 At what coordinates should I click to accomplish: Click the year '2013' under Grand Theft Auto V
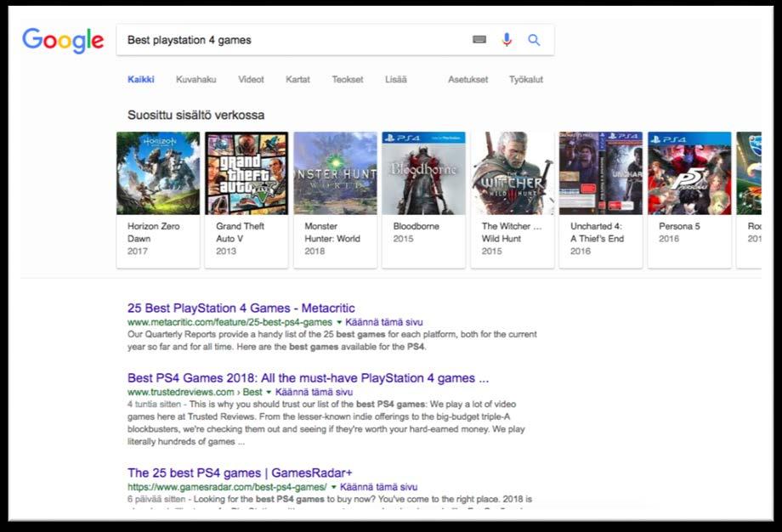click(226, 251)
